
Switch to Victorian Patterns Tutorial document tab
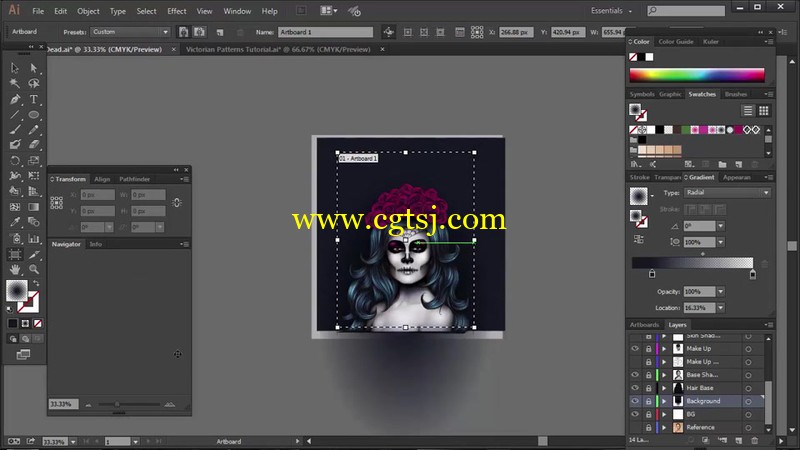coord(278,49)
